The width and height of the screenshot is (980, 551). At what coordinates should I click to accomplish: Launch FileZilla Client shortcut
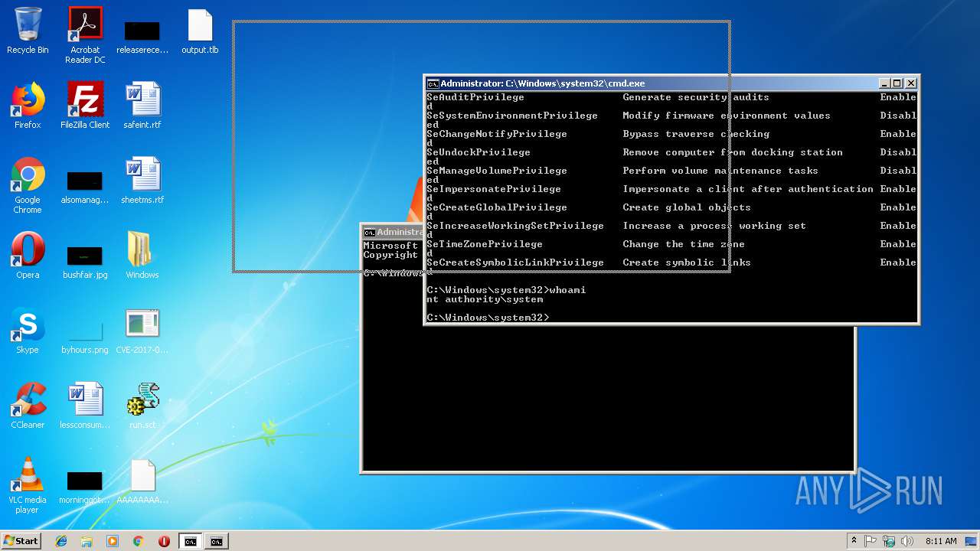click(x=85, y=106)
